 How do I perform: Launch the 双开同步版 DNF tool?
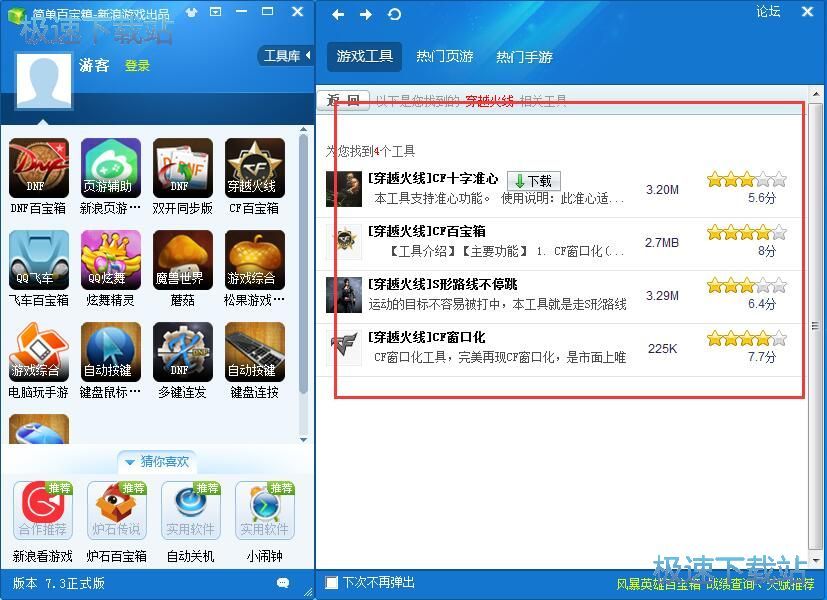point(182,168)
